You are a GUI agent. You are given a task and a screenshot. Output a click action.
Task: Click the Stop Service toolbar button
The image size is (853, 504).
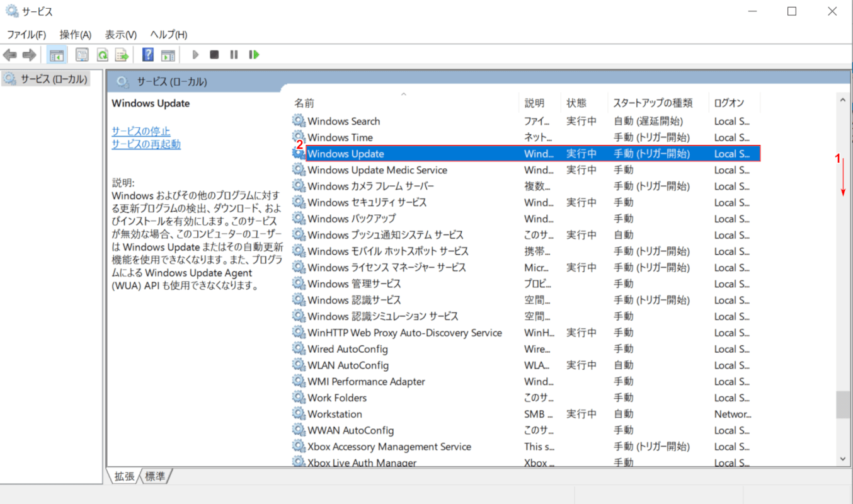pyautogui.click(x=214, y=55)
